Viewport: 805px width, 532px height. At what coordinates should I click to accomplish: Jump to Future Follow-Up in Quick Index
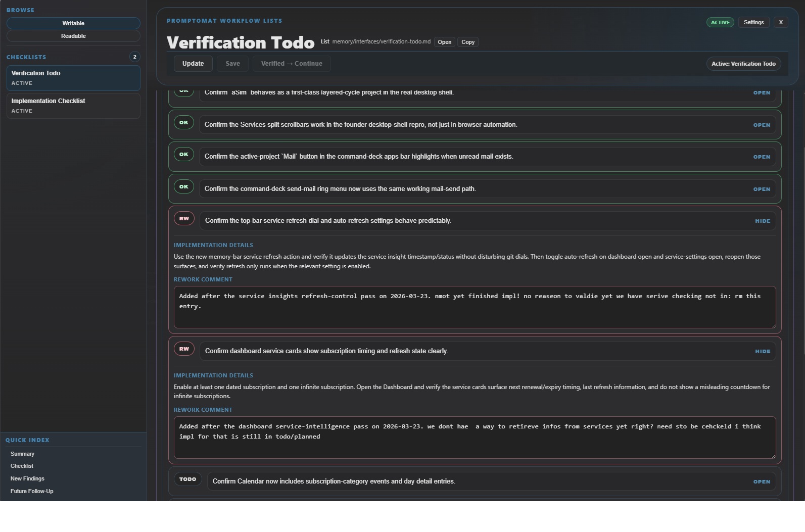pos(32,491)
